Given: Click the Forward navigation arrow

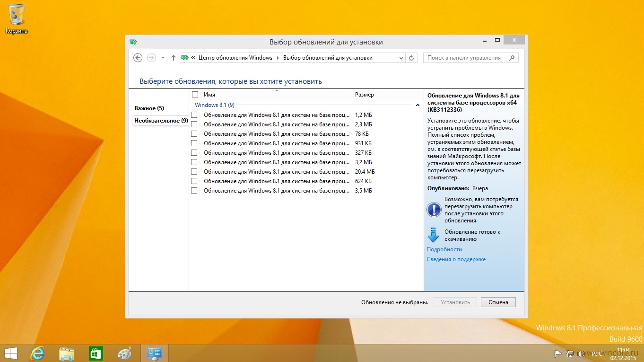Looking at the screenshot, I should 151,58.
